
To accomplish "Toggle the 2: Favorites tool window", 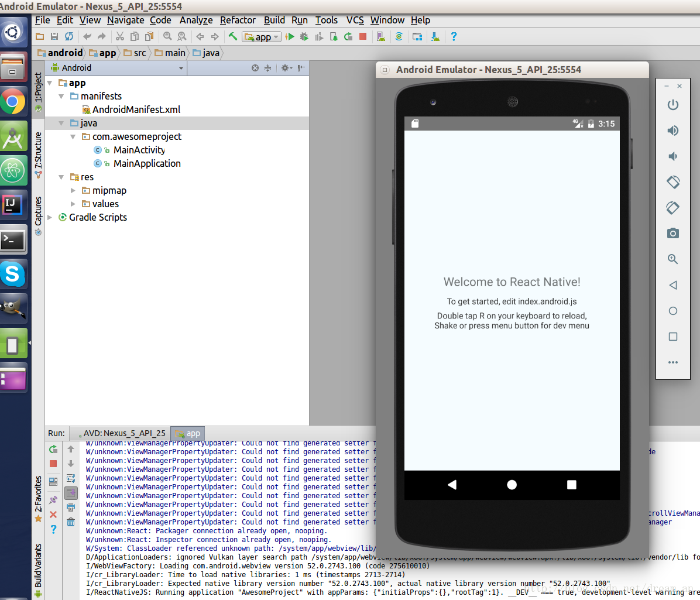I will click(x=39, y=499).
